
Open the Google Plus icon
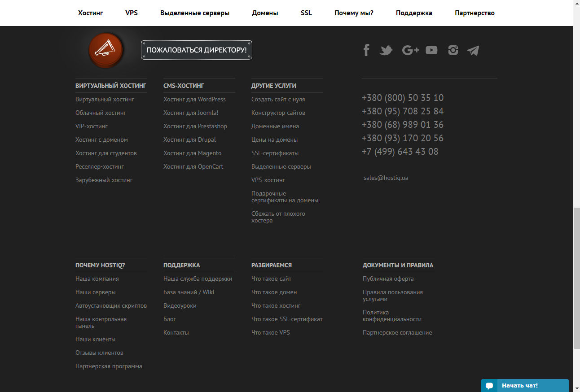pos(410,50)
